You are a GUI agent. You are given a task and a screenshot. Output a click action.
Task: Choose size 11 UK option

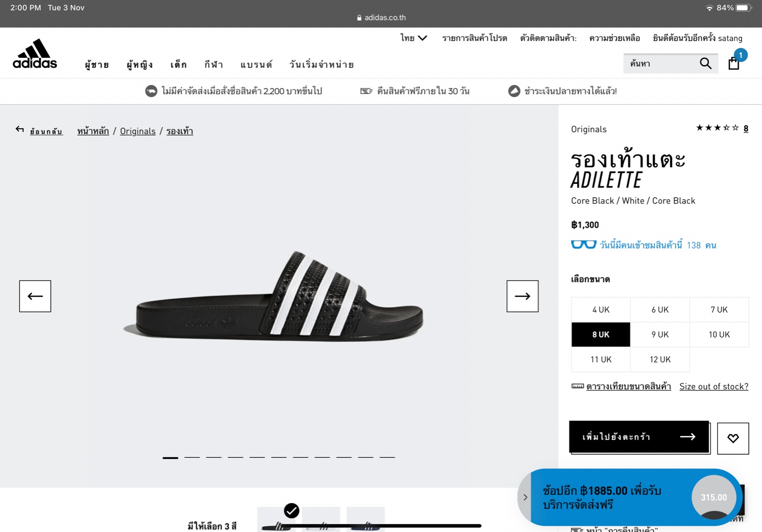(600, 359)
